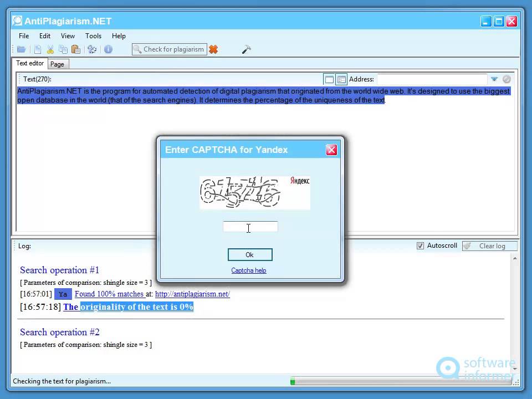Click the AntiPlagiarism.NET title bar app icon
The height and width of the screenshot is (399, 532).
click(x=17, y=21)
